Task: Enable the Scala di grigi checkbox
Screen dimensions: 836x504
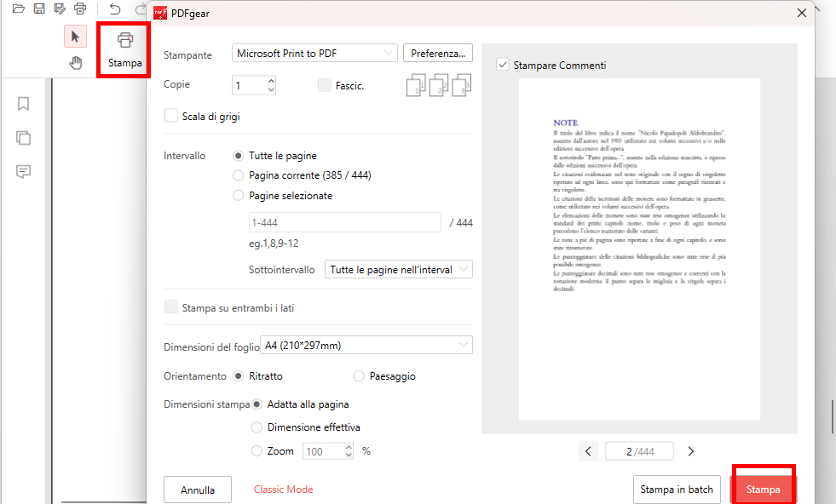Action: pos(170,115)
